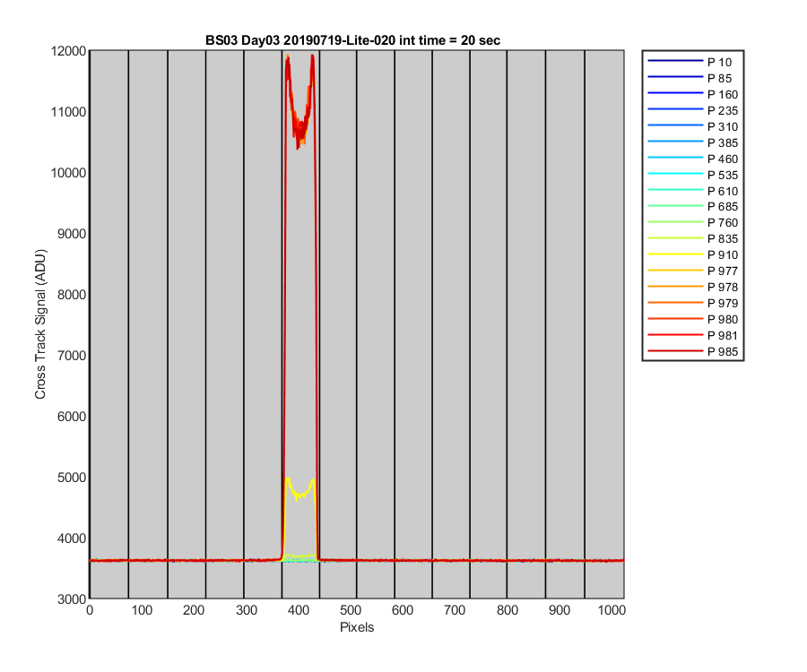Click the 7000 y-axis tick label

[72, 356]
